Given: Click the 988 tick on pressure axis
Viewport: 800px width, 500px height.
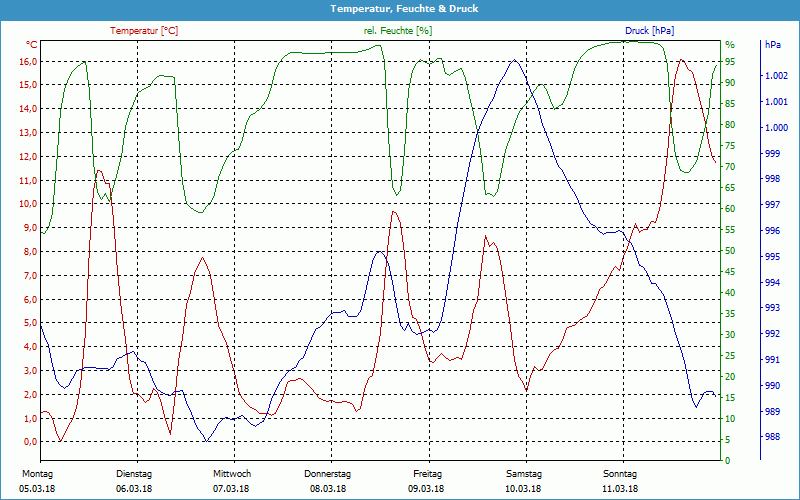Looking at the screenshot, I should click(772, 437).
